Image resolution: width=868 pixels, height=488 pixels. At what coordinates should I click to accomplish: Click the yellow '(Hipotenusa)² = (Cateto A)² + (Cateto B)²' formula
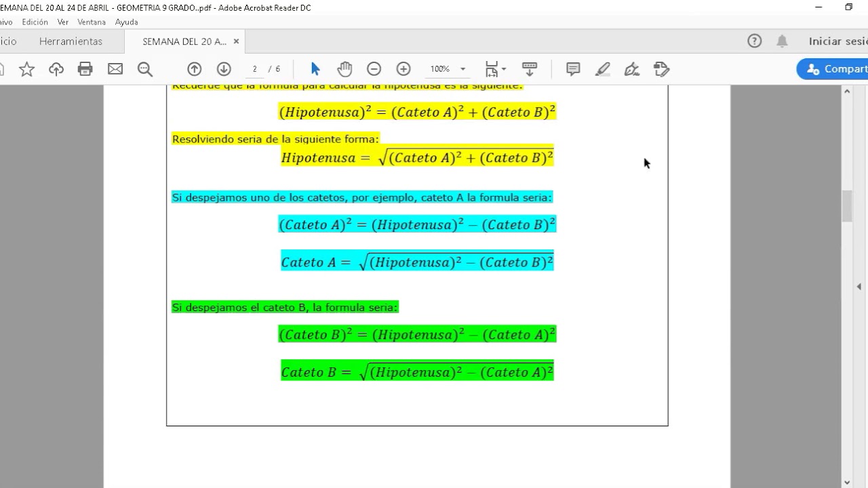point(417,112)
